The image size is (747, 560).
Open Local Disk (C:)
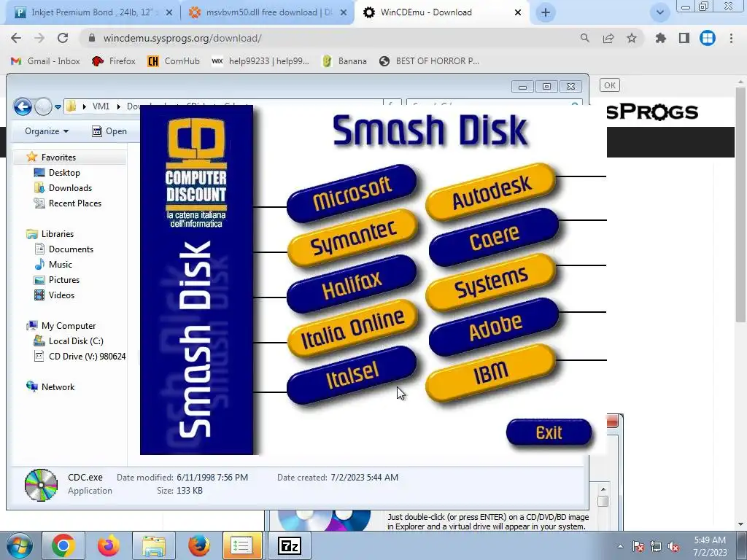pyautogui.click(x=76, y=341)
